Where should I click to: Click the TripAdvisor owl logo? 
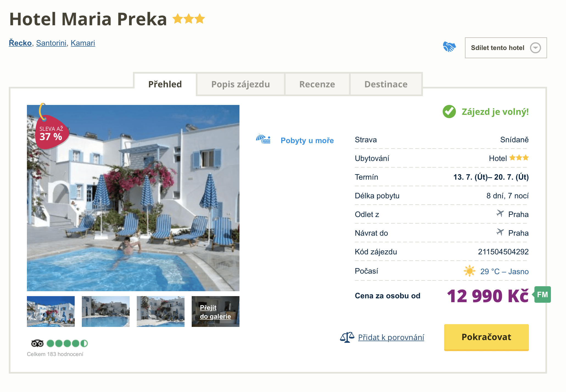37,343
